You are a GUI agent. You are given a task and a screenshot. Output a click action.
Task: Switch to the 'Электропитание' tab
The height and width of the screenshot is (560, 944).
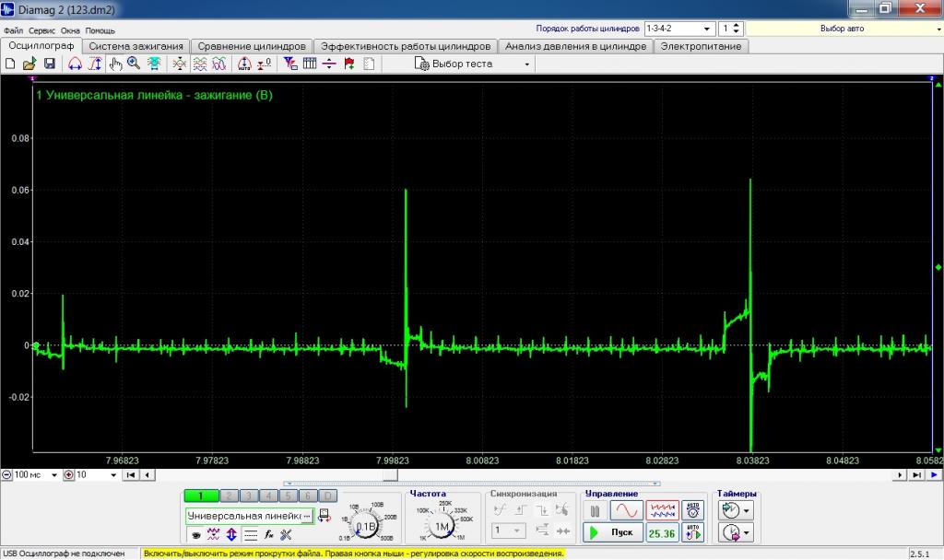(701, 46)
